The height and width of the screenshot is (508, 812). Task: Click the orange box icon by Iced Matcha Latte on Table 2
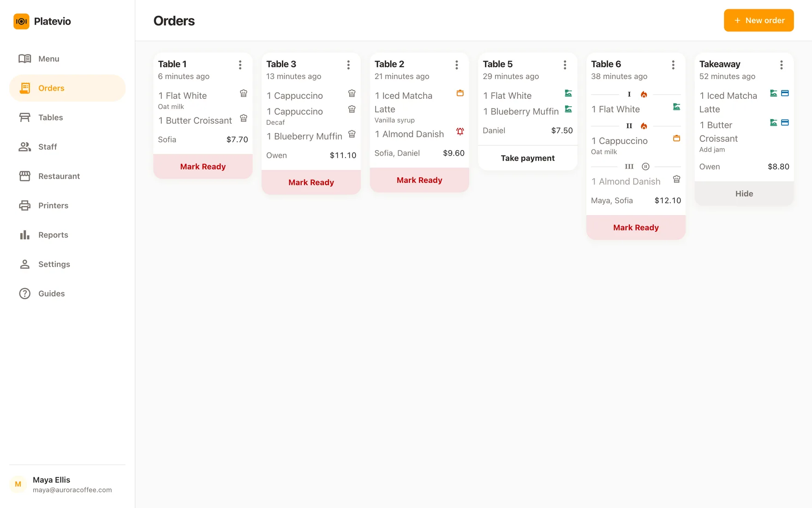point(460,93)
